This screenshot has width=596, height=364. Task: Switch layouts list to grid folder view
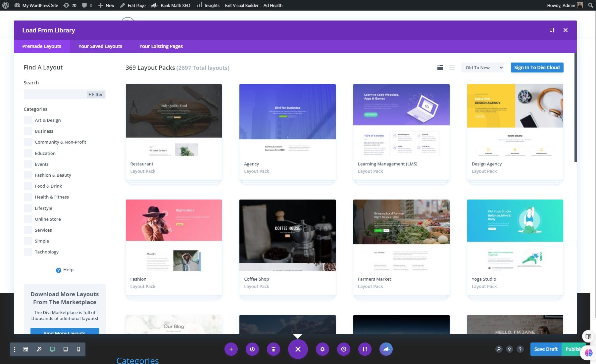440,68
